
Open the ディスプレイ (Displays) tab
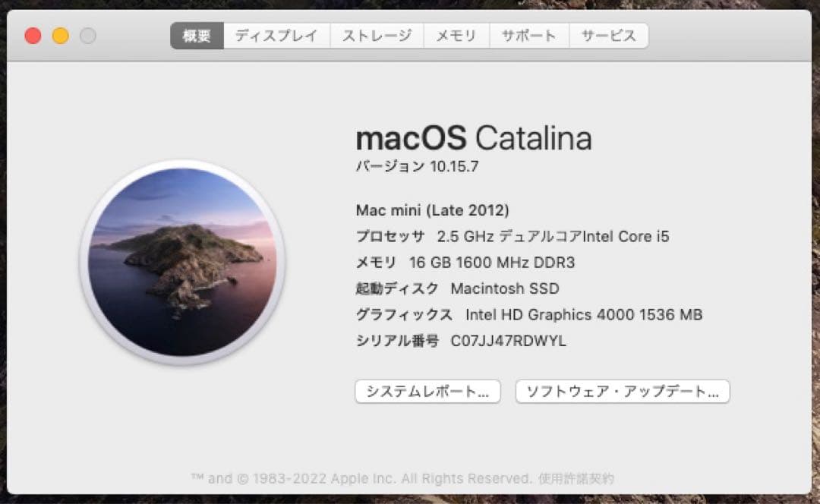pos(276,35)
